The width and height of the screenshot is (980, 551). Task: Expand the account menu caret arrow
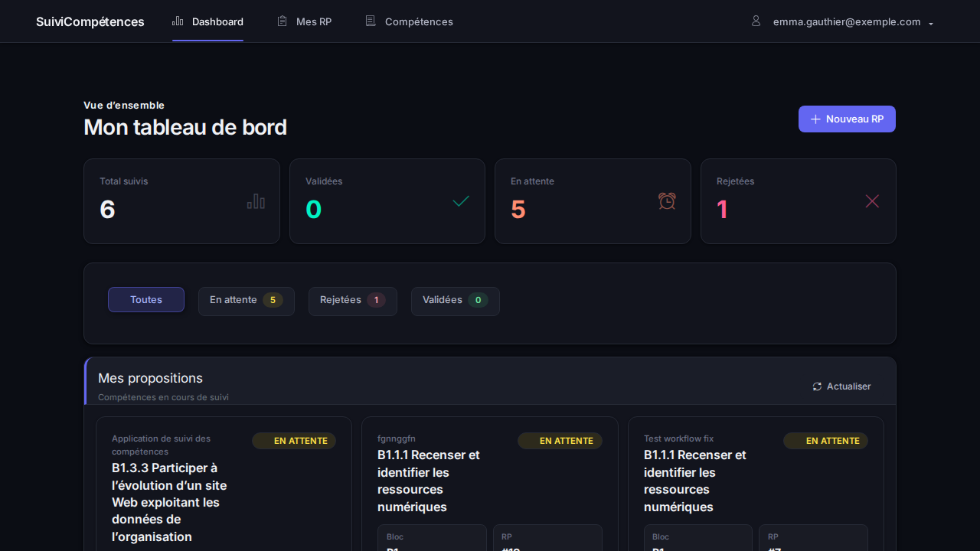931,24
